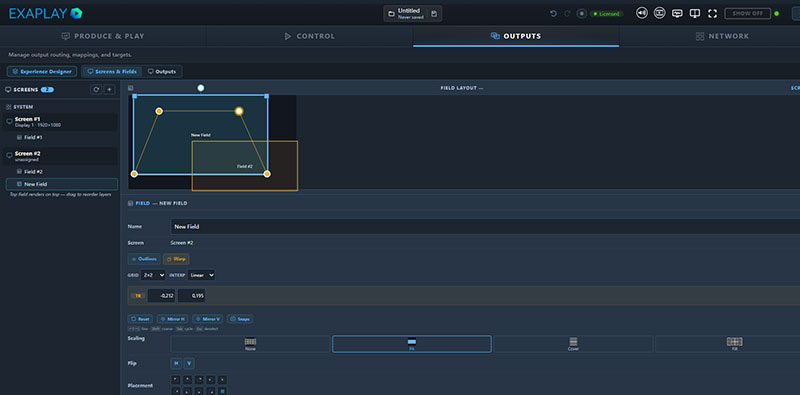Click the undo arrow icon
The height and width of the screenshot is (395, 800).
(554, 14)
